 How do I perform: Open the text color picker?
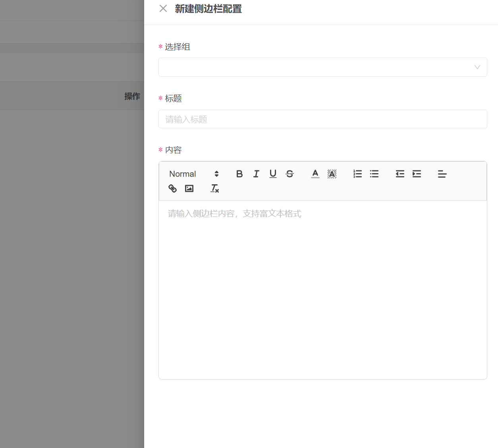[315, 174]
